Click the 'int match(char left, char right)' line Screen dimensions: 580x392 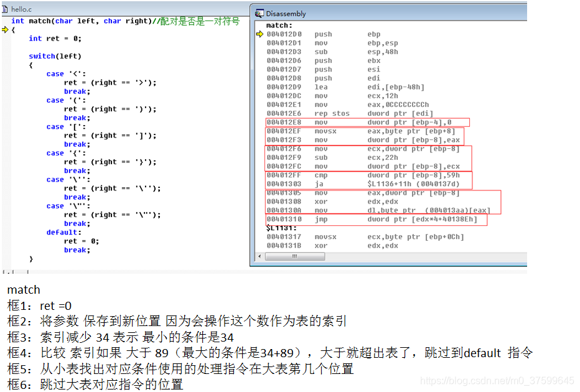[82, 21]
